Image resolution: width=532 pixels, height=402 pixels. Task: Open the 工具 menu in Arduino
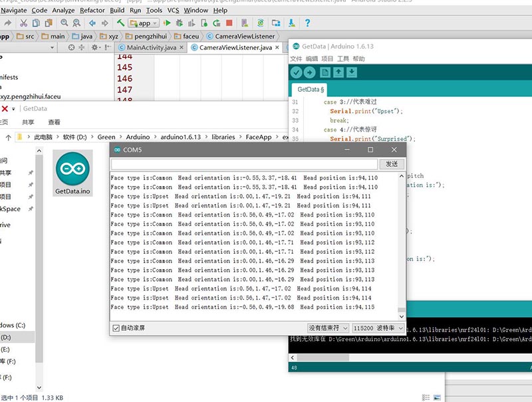pyautogui.click(x=343, y=58)
